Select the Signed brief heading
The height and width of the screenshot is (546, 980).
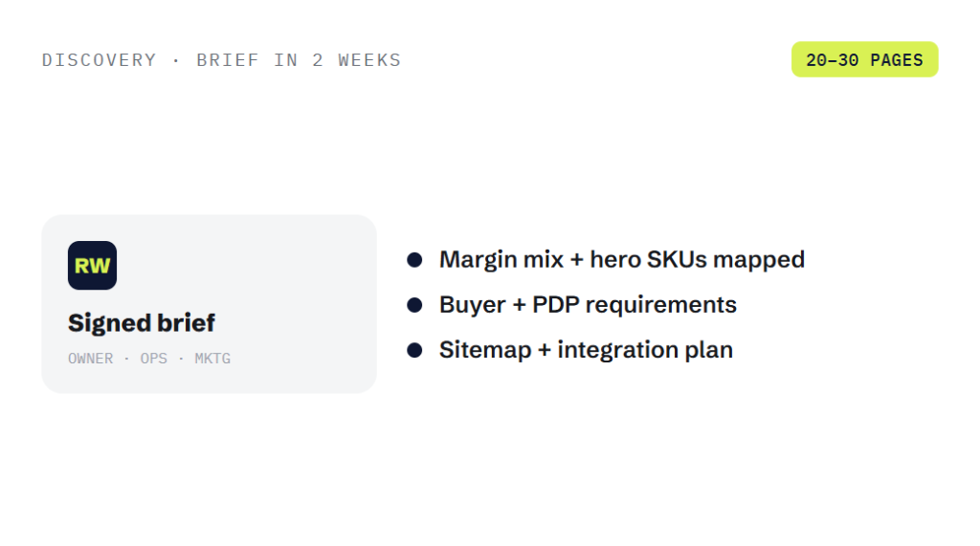click(x=142, y=323)
